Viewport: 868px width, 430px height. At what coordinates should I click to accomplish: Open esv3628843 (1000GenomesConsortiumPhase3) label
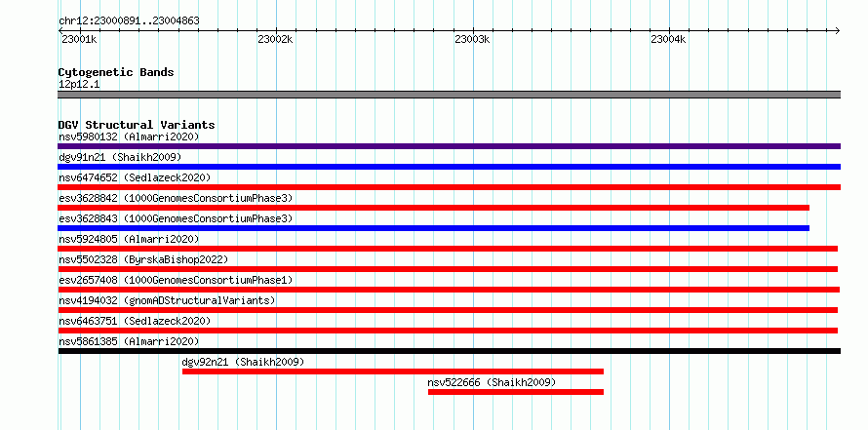click(176, 218)
